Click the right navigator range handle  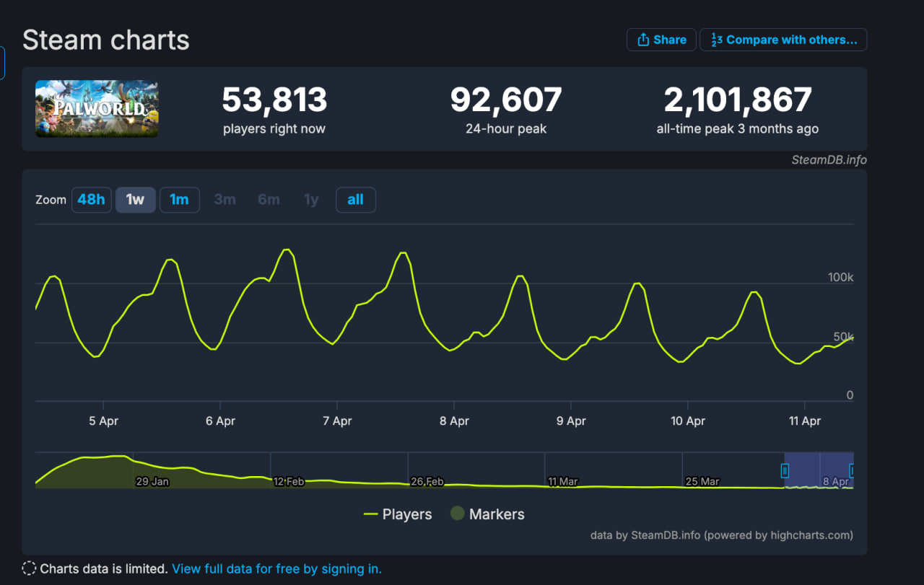[852, 471]
